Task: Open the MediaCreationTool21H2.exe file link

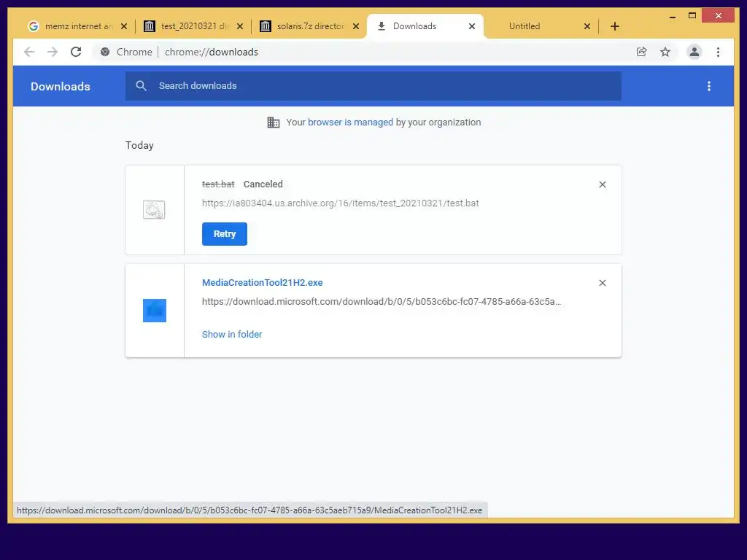Action: click(x=262, y=282)
